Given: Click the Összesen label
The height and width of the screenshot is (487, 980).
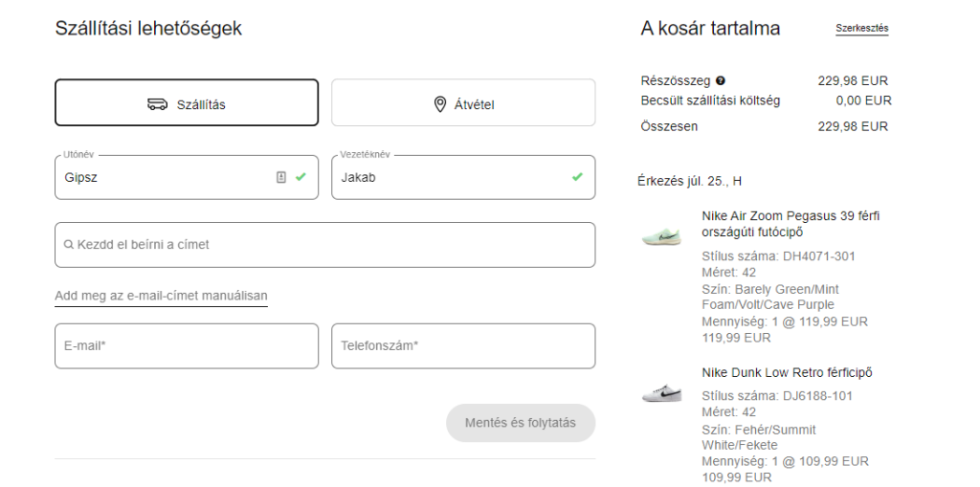Looking at the screenshot, I should (669, 127).
